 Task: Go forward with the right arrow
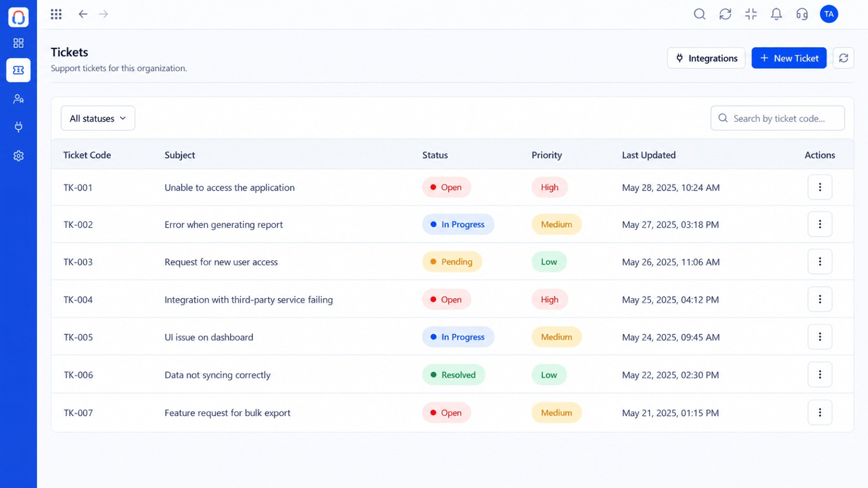(104, 14)
